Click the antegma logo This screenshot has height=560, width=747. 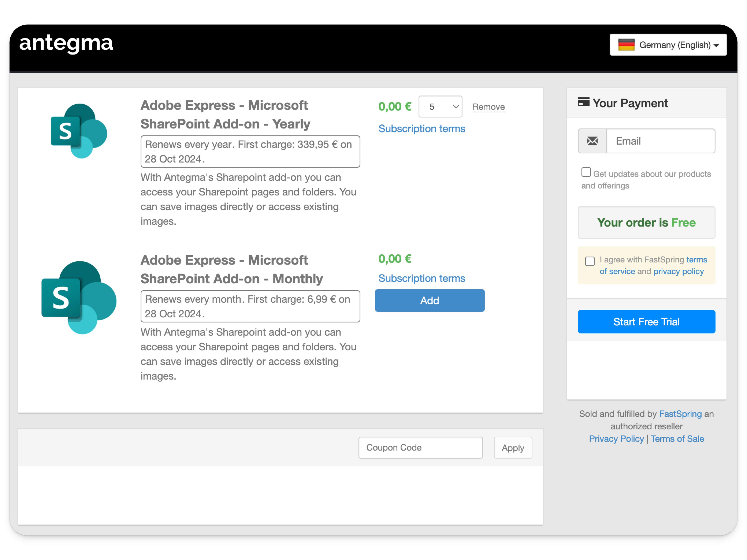click(66, 44)
